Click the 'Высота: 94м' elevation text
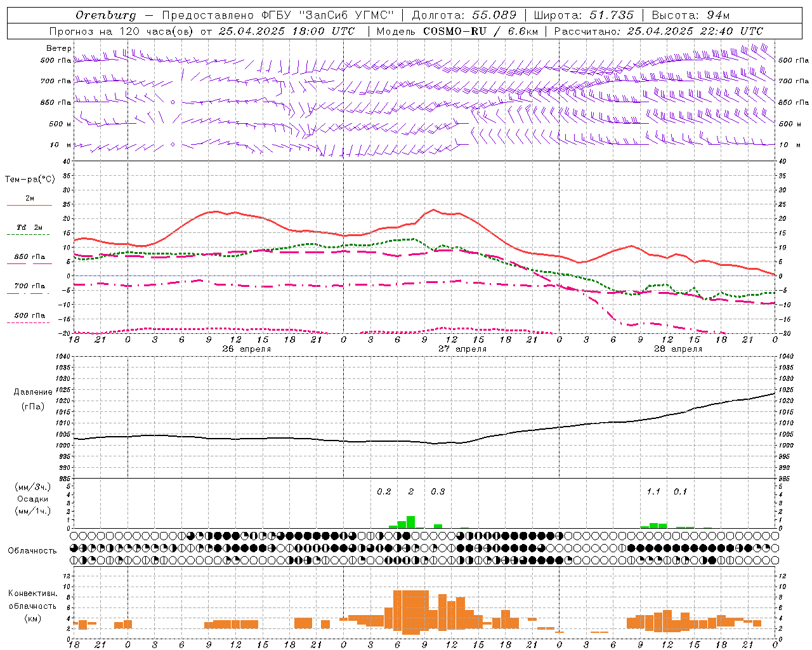Viewport: 812px width, 650px height. click(x=691, y=15)
